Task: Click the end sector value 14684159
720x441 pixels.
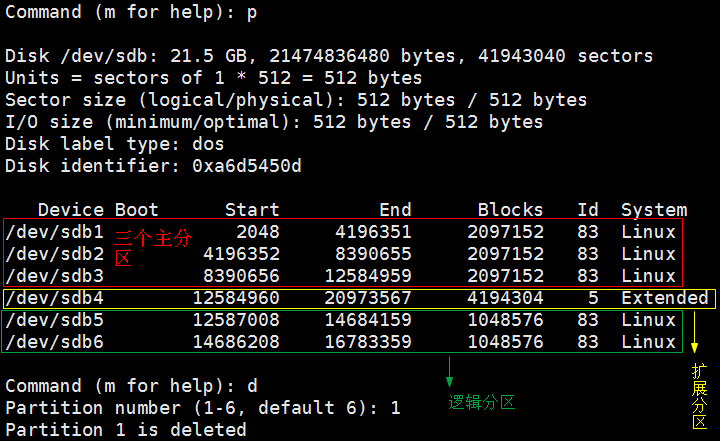Action: [x=368, y=320]
